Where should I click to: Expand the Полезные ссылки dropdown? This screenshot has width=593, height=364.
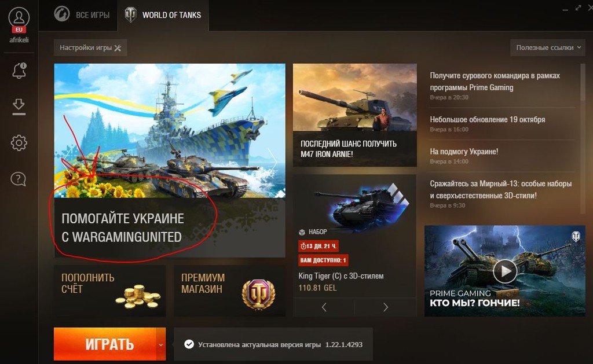[x=548, y=47]
